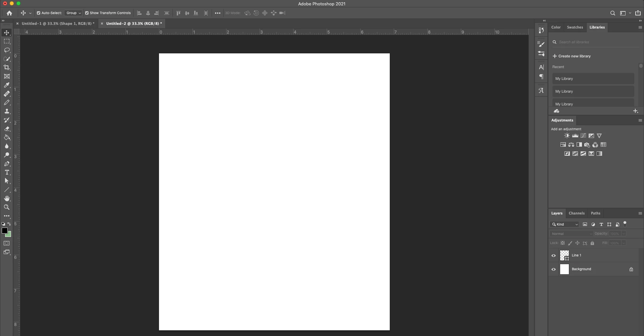Select the Dodge tool
Image resolution: width=644 pixels, height=336 pixels.
click(7, 155)
